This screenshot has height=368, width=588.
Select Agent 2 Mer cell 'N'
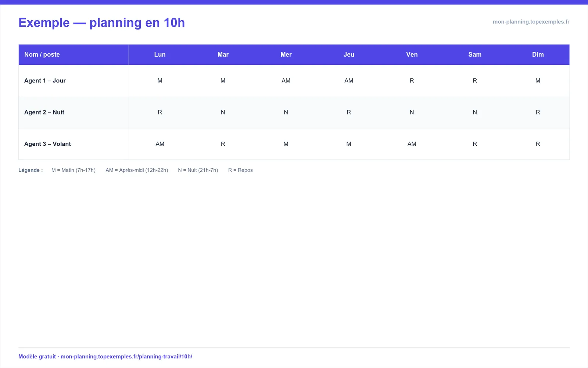coord(286,112)
